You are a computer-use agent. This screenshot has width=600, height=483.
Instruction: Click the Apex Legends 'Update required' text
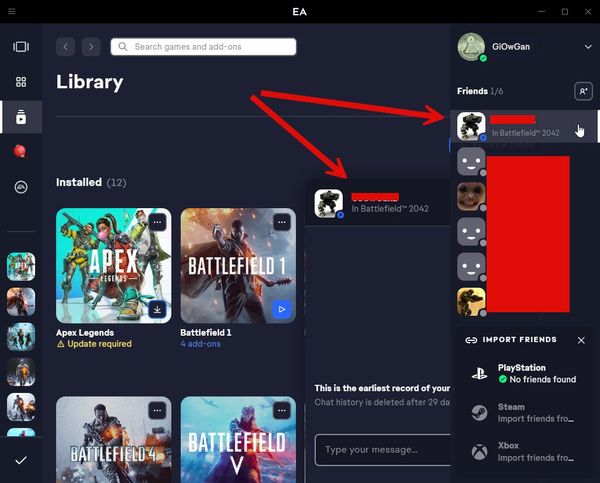click(99, 344)
